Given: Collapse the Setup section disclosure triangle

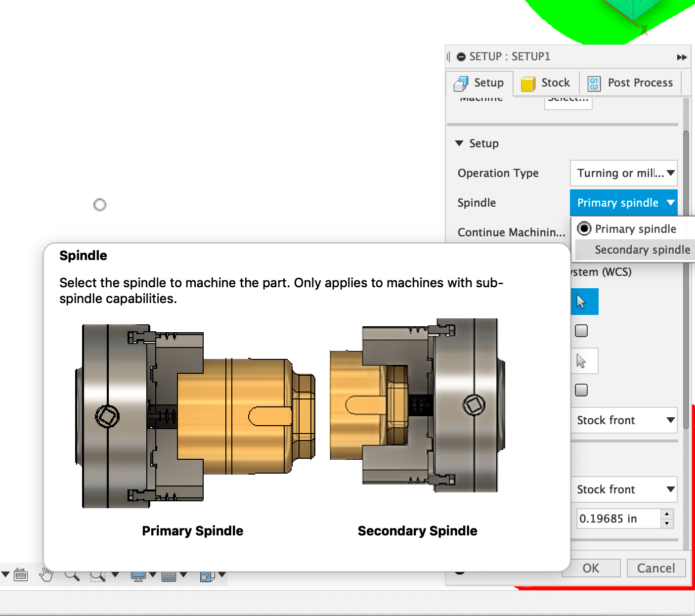Looking at the screenshot, I should pyautogui.click(x=459, y=143).
